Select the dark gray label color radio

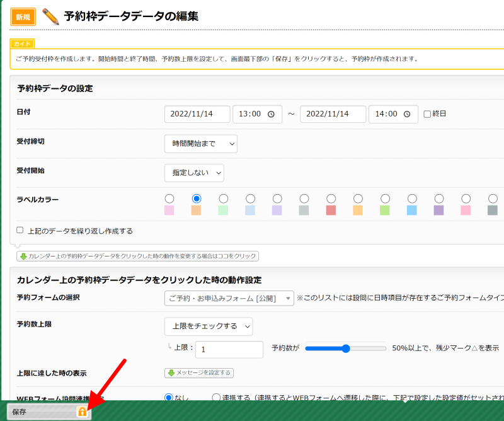[x=493, y=199]
